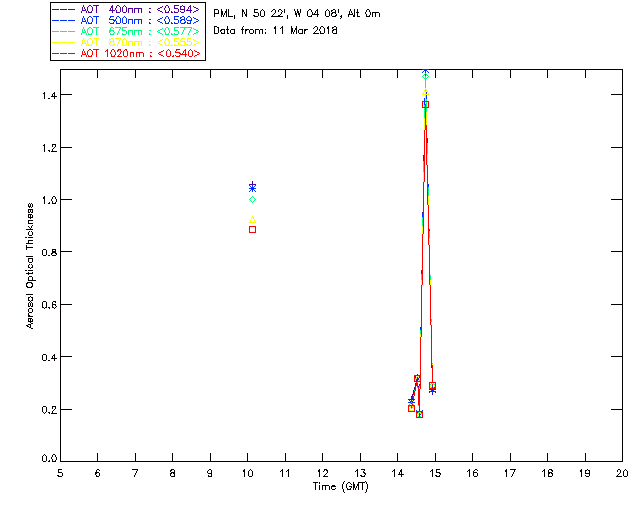Click the green diamond marker near 10 GMT
Screen dimensions: 640x512
coord(252,200)
